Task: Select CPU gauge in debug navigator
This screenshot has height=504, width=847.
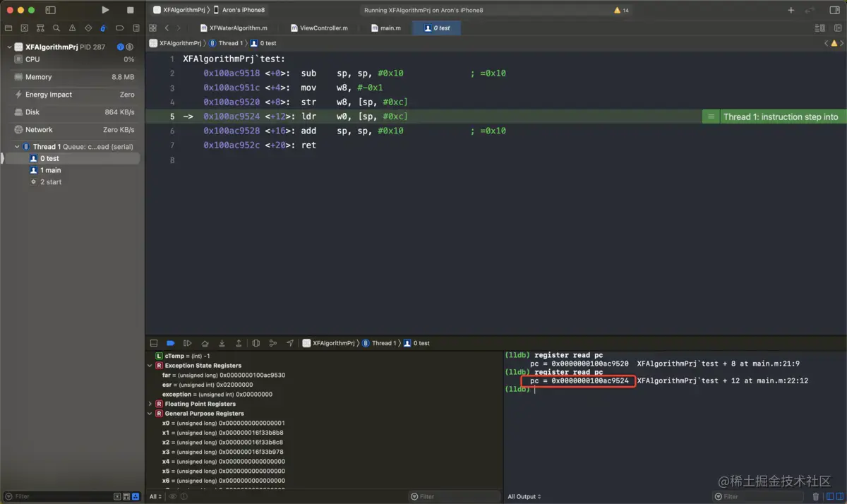Action: coord(73,59)
